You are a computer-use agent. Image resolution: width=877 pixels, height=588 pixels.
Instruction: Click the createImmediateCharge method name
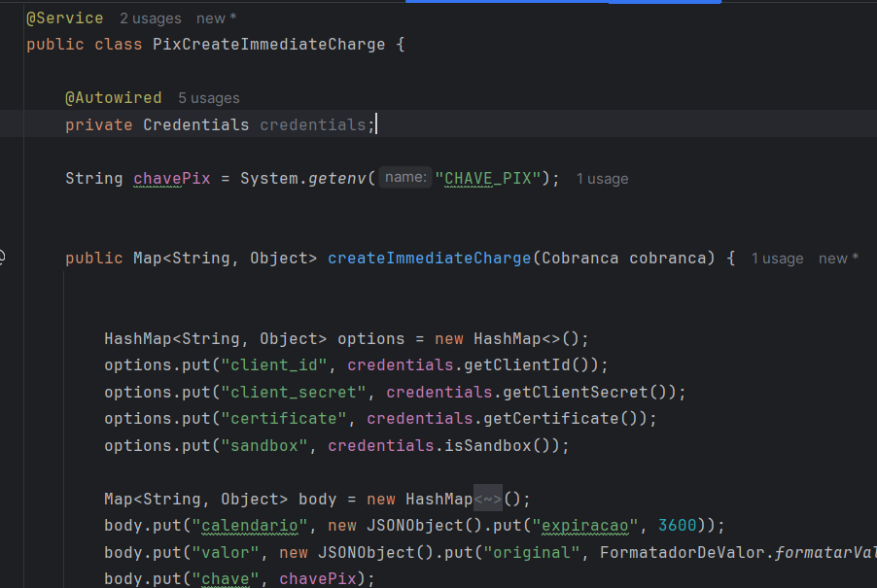tap(429, 259)
